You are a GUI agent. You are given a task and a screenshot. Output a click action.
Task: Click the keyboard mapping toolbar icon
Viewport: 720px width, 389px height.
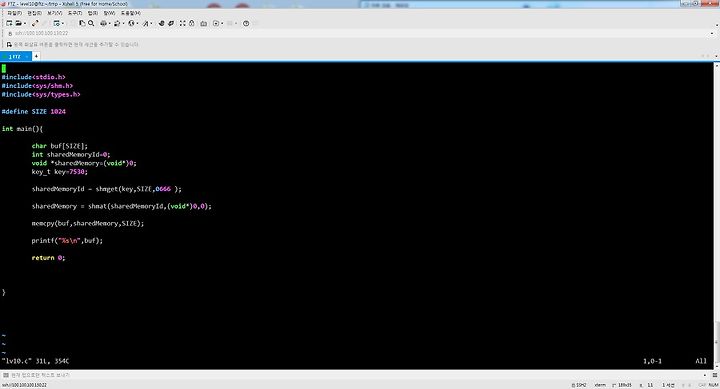(203, 23)
